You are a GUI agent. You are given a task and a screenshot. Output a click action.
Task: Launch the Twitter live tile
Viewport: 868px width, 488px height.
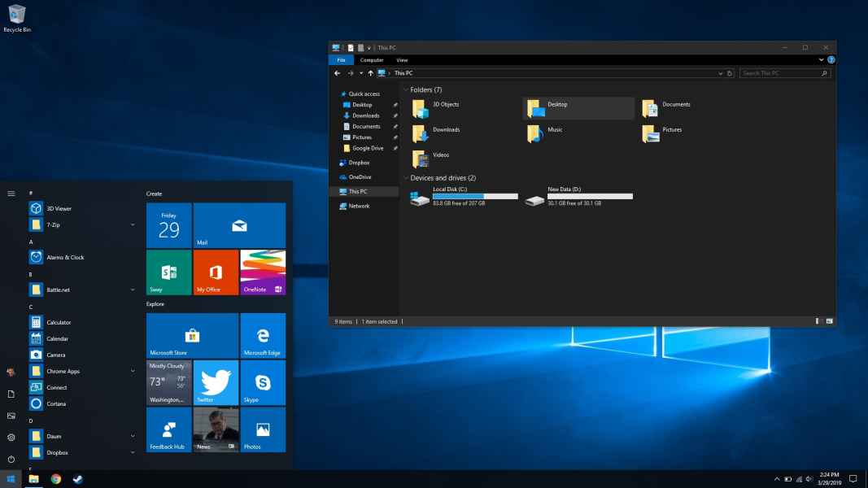[216, 383]
